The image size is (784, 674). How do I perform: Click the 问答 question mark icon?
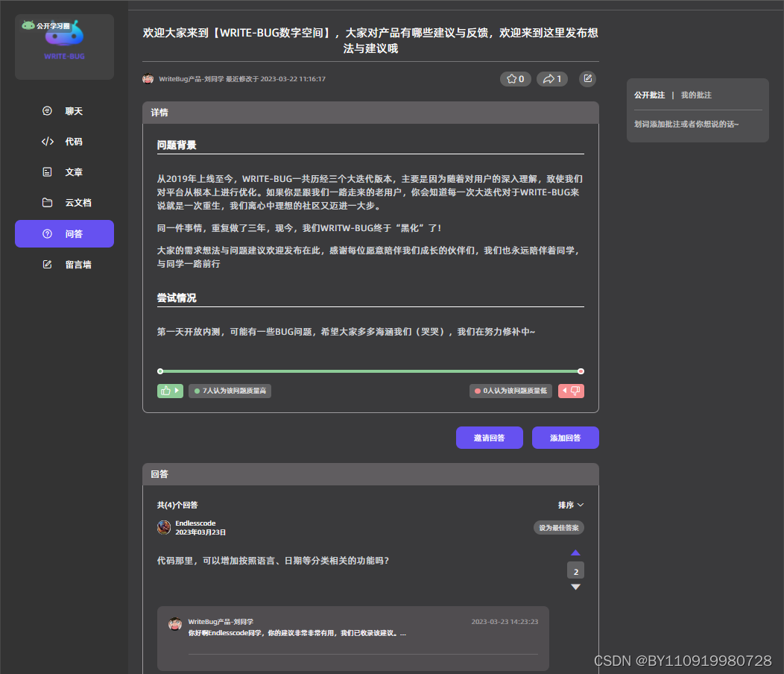[x=47, y=233]
